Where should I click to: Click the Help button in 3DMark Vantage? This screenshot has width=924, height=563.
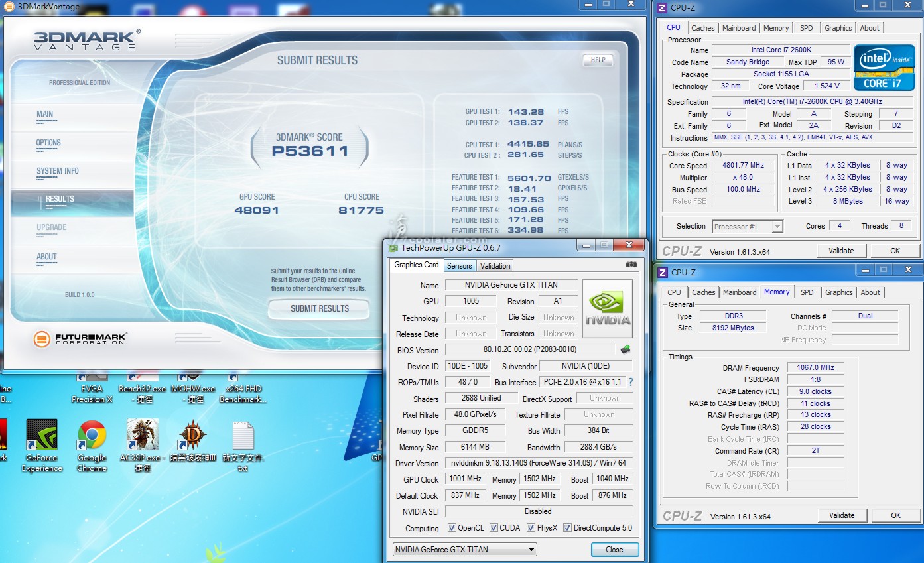[x=598, y=60]
